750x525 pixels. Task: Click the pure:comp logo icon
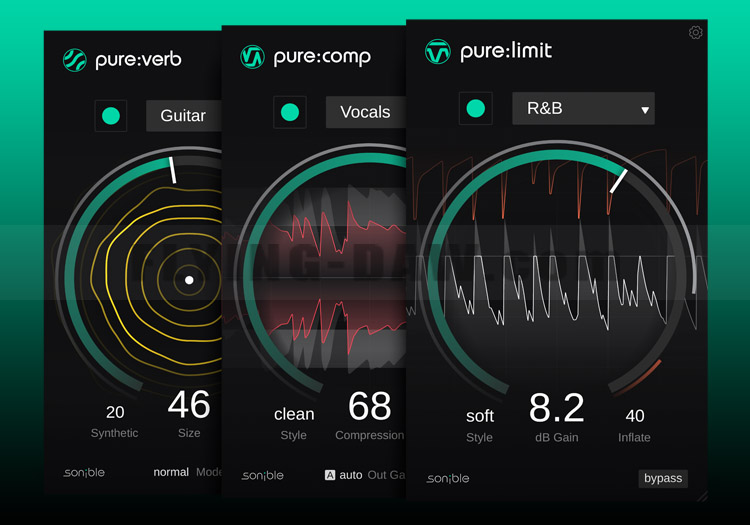click(252, 57)
